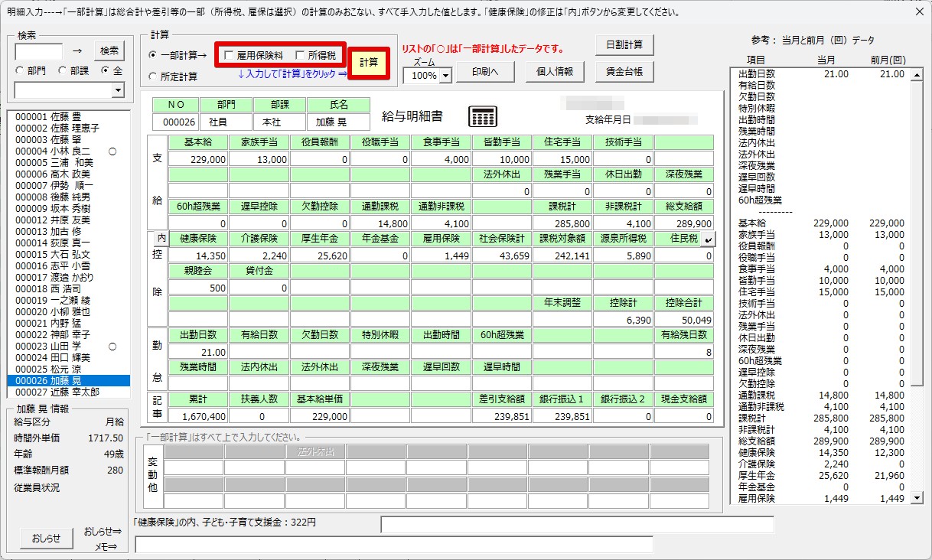Image resolution: width=932 pixels, height=560 pixels.
Task: Choose the 部門 search radio button
Action: (x=20, y=70)
